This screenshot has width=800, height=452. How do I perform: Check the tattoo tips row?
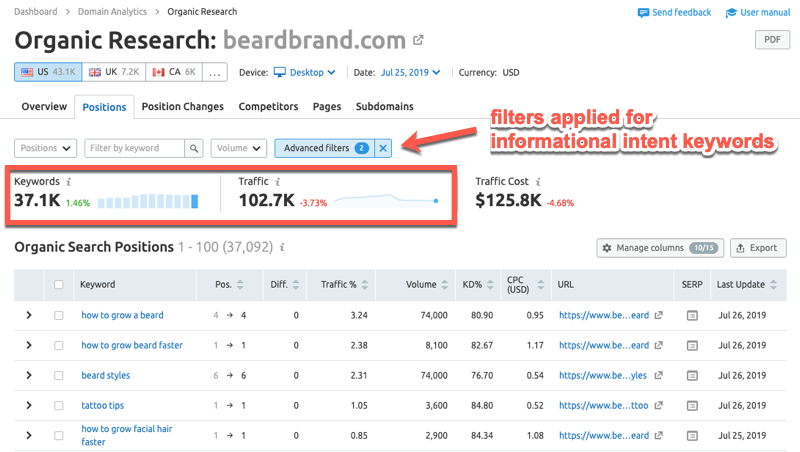pyautogui.click(x=59, y=406)
